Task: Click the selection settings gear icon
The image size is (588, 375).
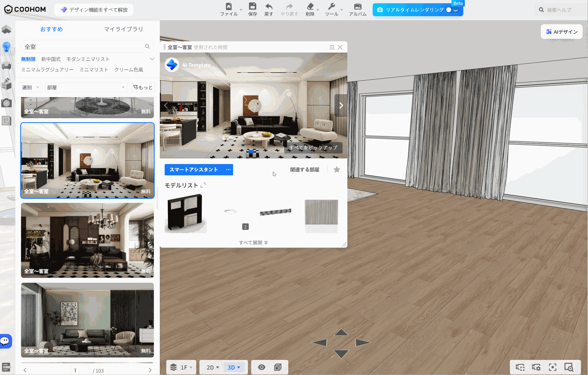Action: (536, 367)
